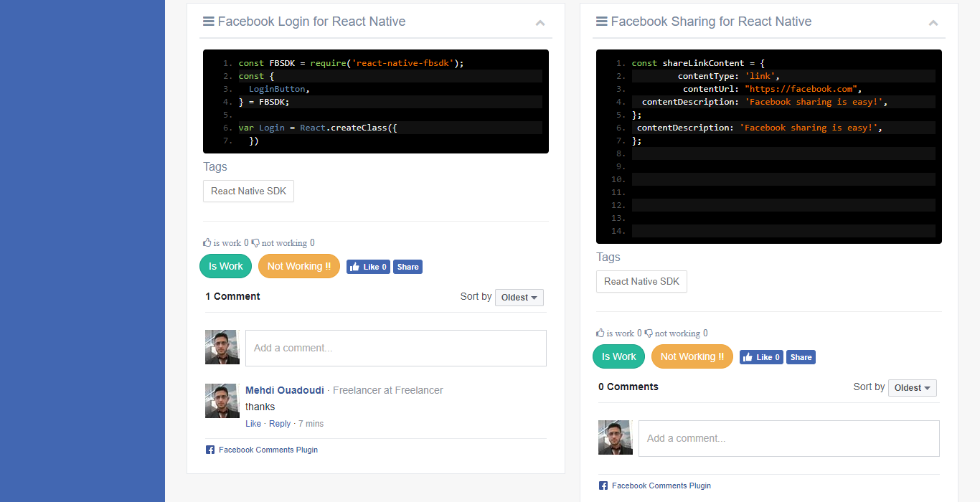Click Facebook logo icon in Sharing card footer
The height and width of the screenshot is (502, 980).
(x=603, y=486)
